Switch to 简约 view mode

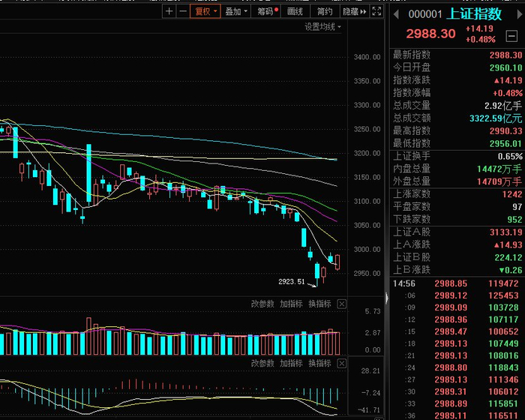coord(325,11)
